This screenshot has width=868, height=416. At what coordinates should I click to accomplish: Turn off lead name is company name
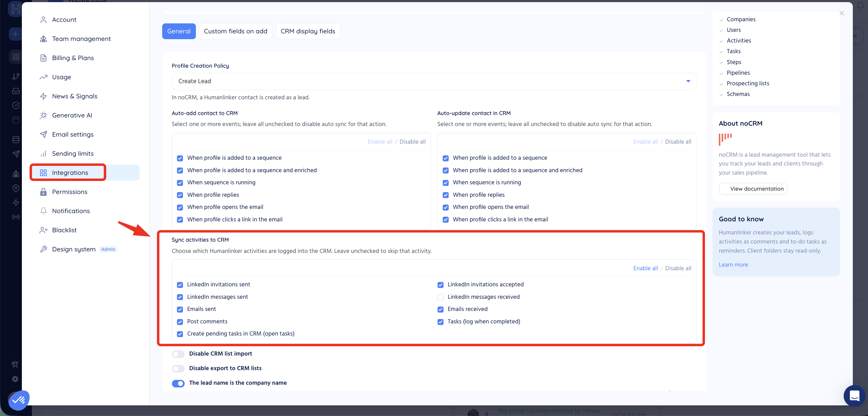(x=178, y=383)
